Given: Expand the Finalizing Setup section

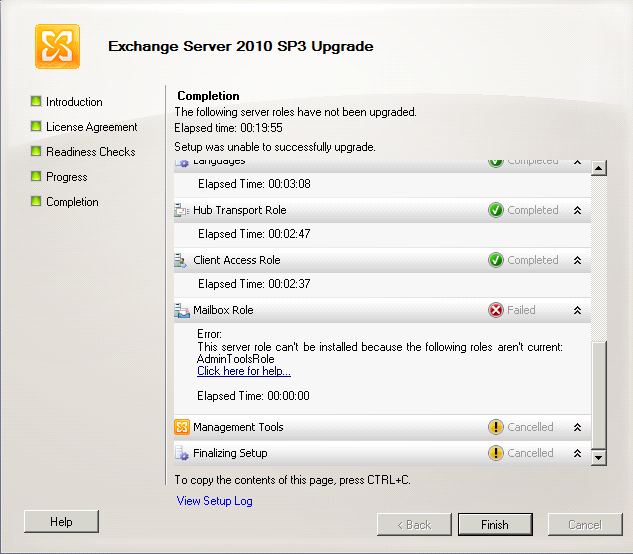Looking at the screenshot, I should (x=578, y=453).
